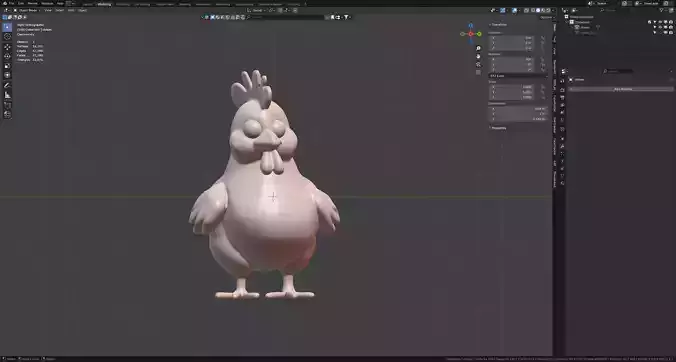Click the blue Z axis on navigation gizmo
The height and width of the screenshot is (362, 676).
(471, 26)
